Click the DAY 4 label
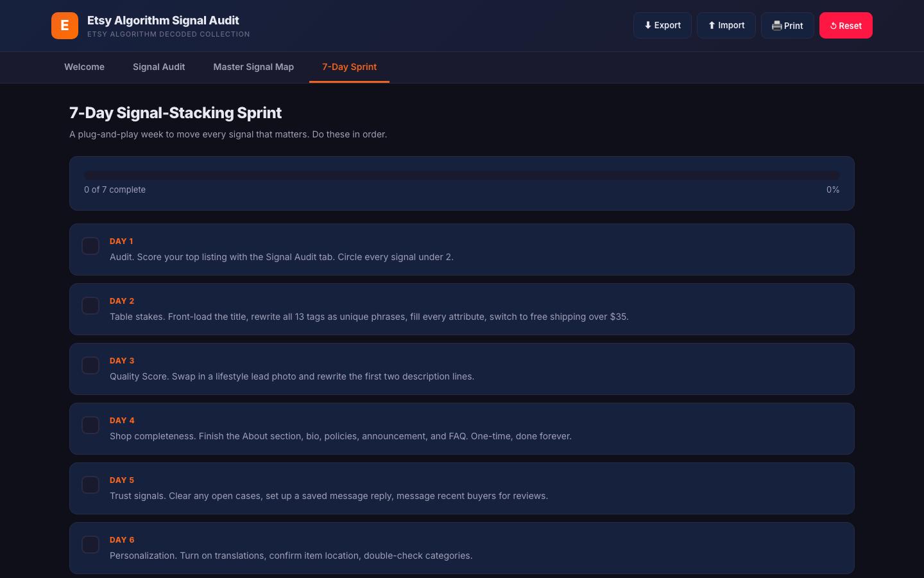This screenshot has width=924, height=578. click(122, 420)
